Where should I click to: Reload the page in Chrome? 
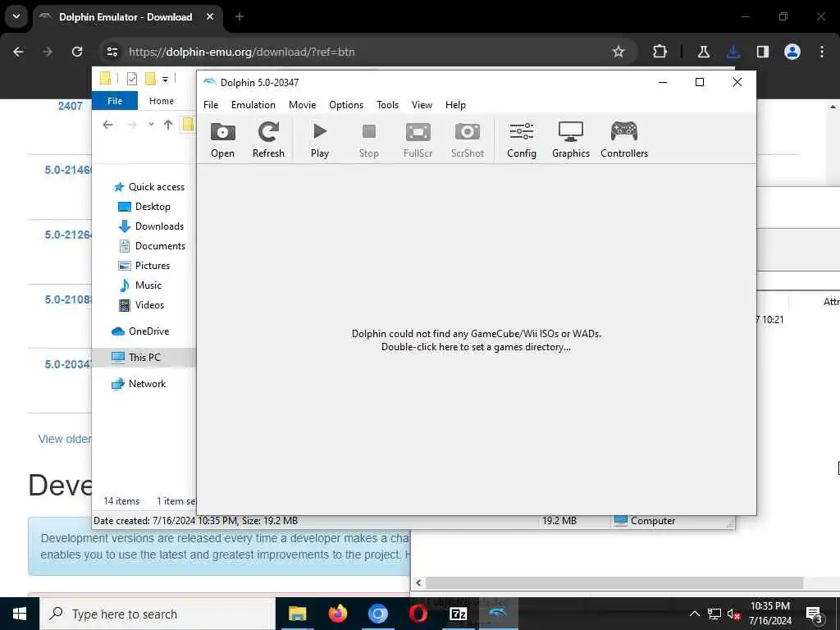coord(77,52)
